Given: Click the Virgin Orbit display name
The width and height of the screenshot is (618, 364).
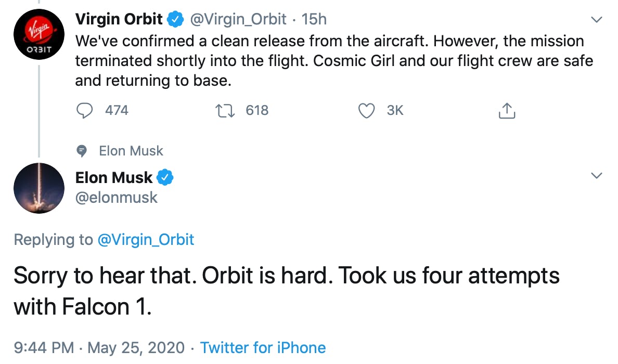Looking at the screenshot, I should pos(119,20).
